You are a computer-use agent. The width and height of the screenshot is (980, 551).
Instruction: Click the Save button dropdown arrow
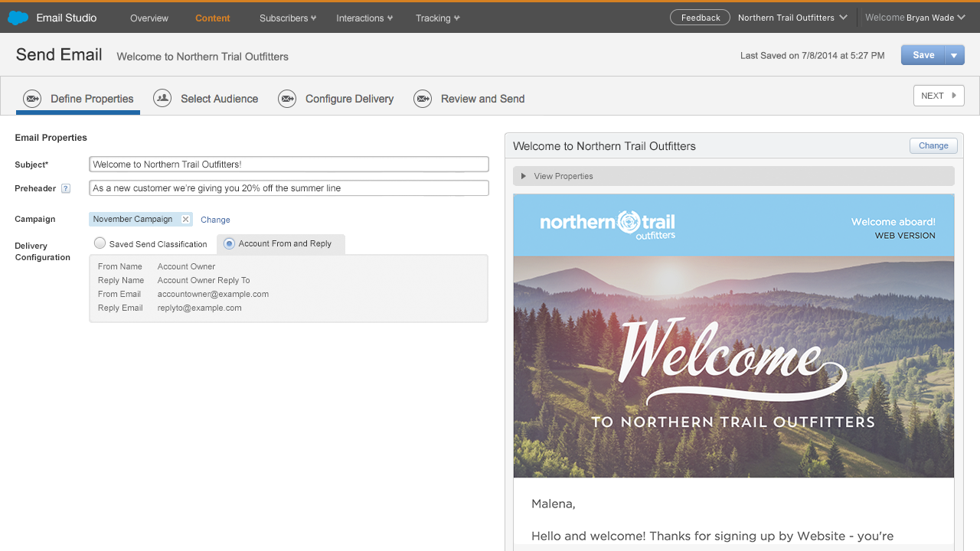tap(955, 55)
